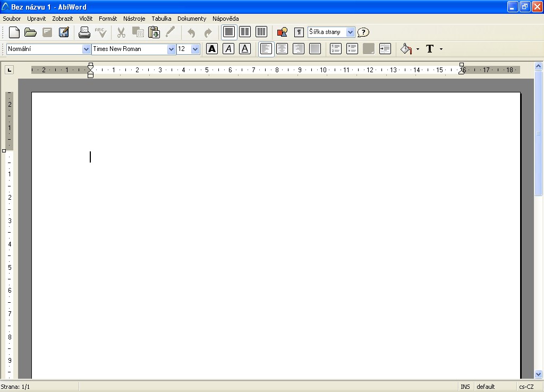This screenshot has height=392, width=544.
Task: Open the Tabulka menu
Action: coord(161,19)
